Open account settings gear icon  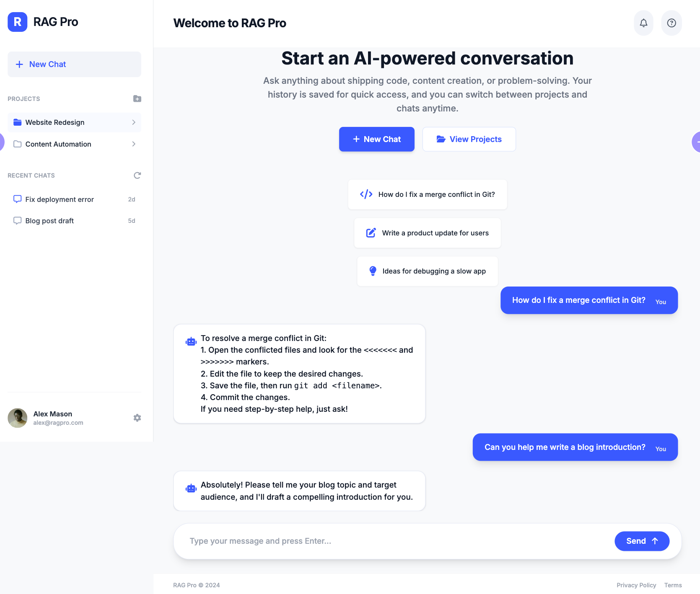pyautogui.click(x=137, y=418)
